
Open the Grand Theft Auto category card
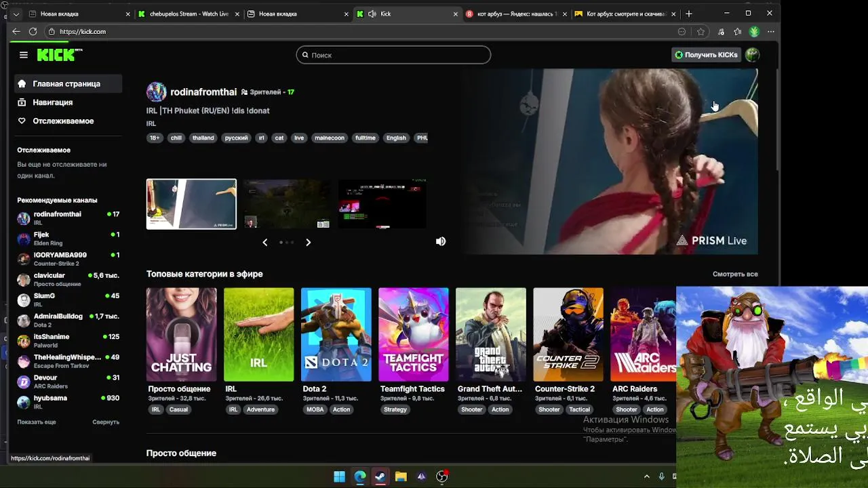tap(491, 335)
